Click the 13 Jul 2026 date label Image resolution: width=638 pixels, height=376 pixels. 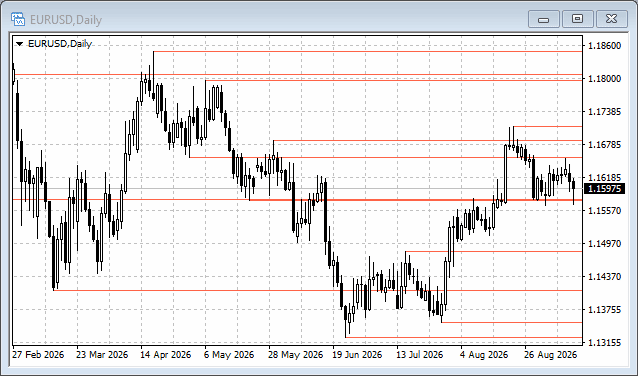click(420, 355)
